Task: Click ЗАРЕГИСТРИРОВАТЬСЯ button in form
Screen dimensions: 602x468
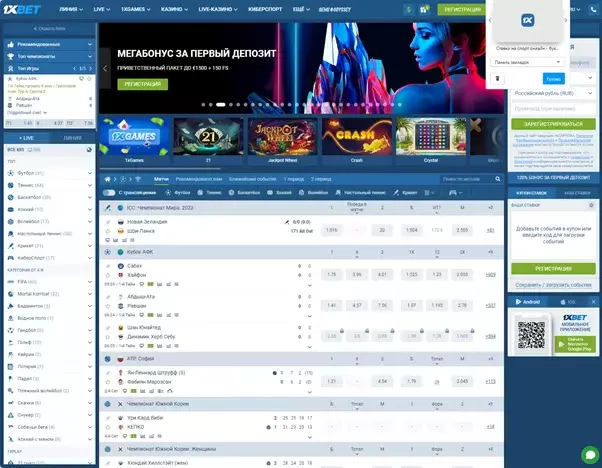Action: tap(553, 124)
